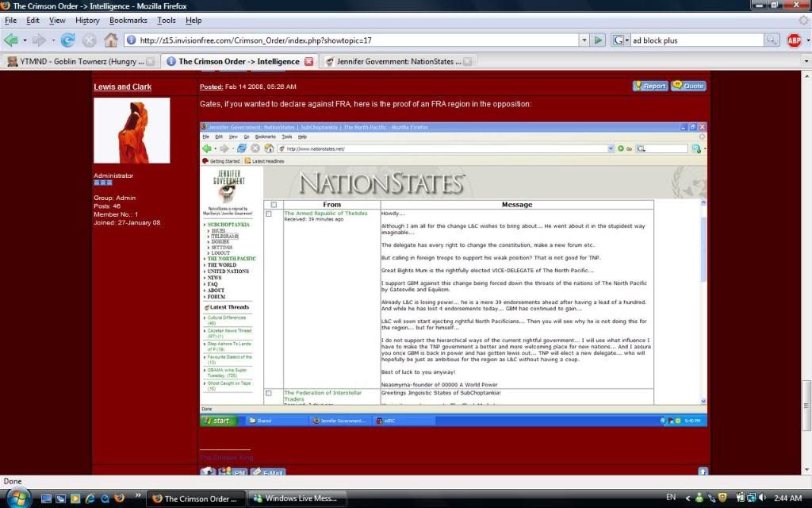Click the page's vertical scrollbar thumb
Viewport: 812px width, 508px height.
click(x=806, y=405)
